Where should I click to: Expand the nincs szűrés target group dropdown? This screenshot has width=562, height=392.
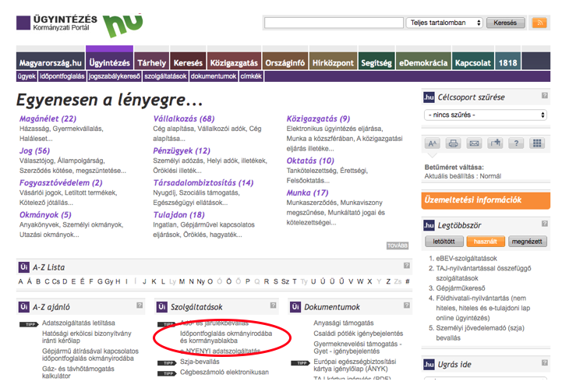(x=485, y=115)
